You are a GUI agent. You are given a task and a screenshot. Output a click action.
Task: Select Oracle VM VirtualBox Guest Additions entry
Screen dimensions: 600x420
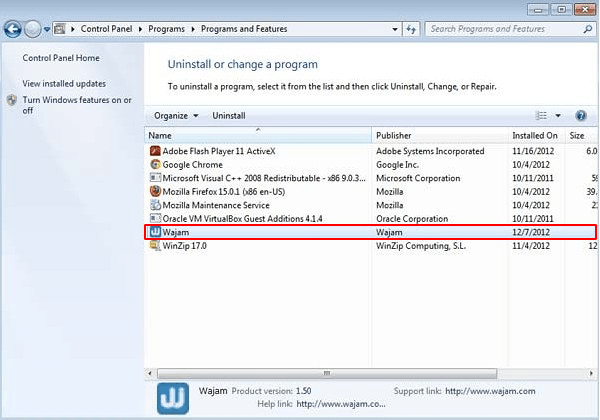coord(242,219)
